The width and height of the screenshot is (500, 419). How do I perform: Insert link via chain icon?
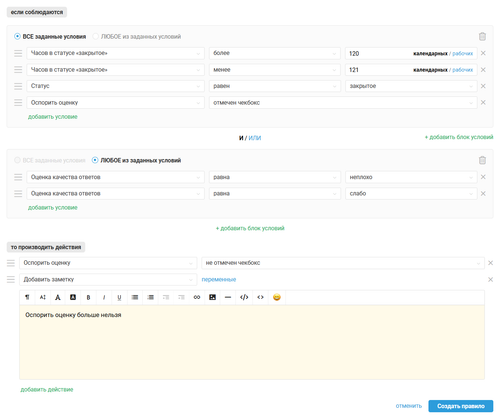[197, 297]
